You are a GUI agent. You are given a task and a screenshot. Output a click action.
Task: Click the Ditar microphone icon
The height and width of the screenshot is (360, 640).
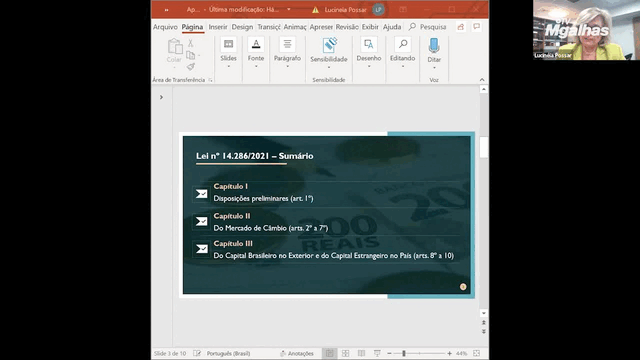[434, 46]
